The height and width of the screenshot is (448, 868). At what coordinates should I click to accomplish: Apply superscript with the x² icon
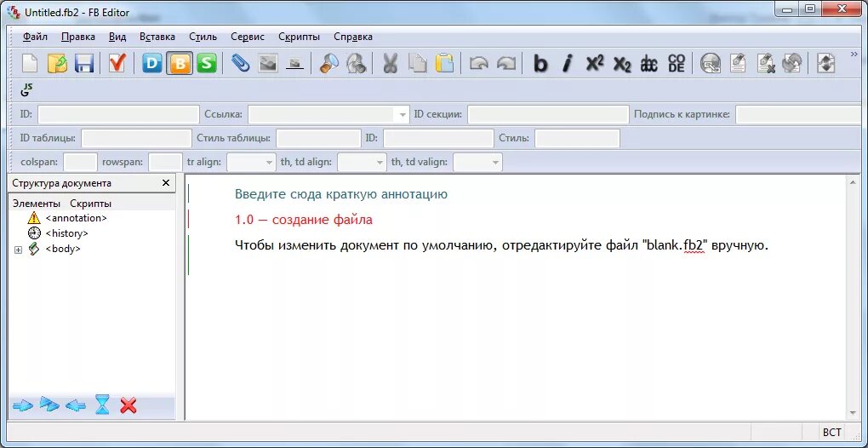coord(595,64)
